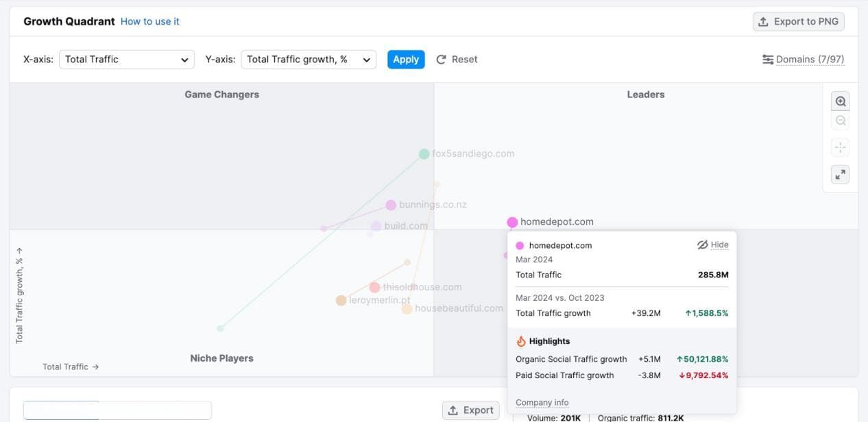Viewport: 868px width, 422px height.
Task: Apply the selected axis settings
Action: pos(406,60)
